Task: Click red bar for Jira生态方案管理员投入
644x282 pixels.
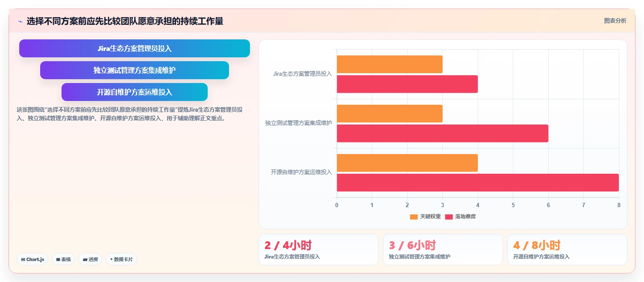Action: coord(407,84)
